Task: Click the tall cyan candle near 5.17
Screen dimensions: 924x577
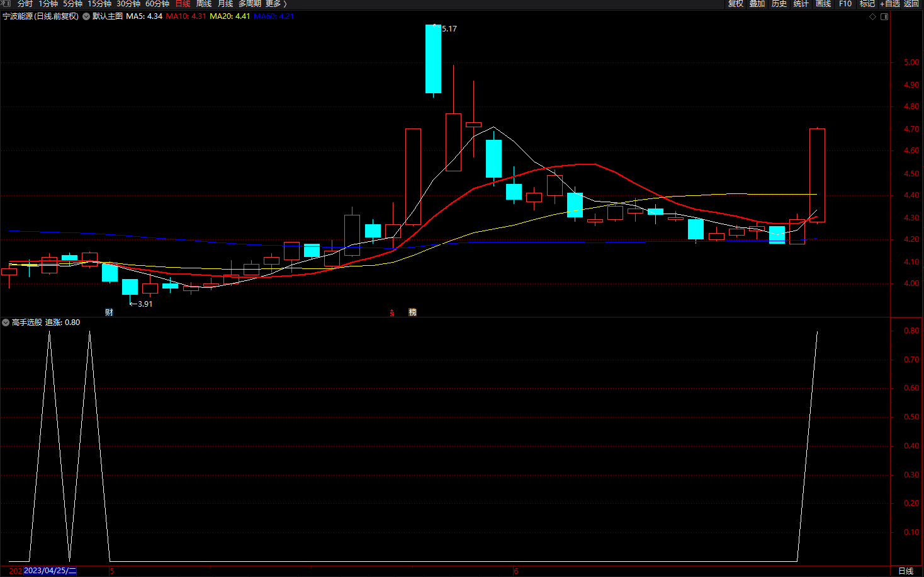Action: point(433,59)
